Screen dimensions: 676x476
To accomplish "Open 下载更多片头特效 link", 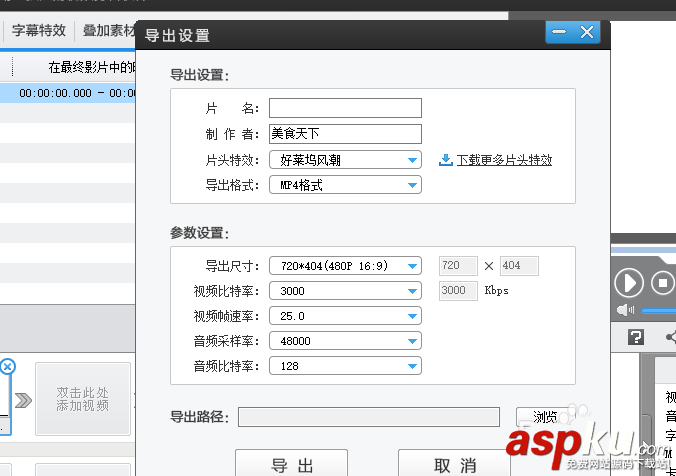I will click(504, 160).
